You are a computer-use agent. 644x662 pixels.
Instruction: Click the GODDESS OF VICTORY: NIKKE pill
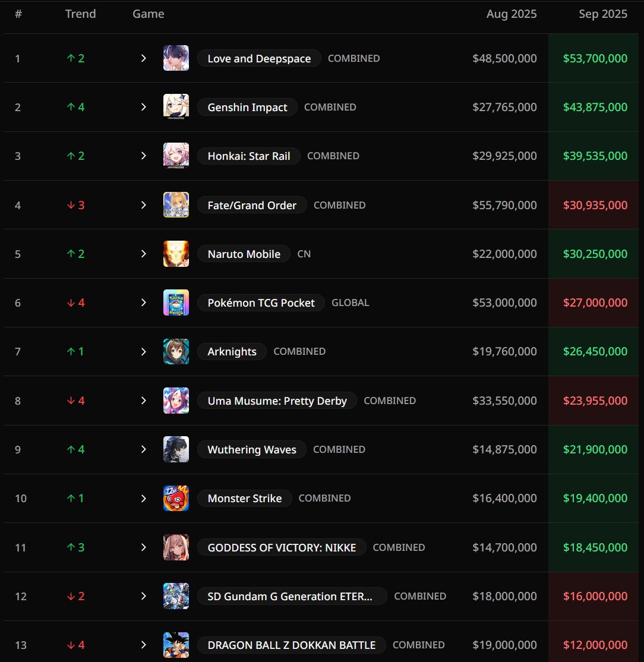(x=282, y=547)
